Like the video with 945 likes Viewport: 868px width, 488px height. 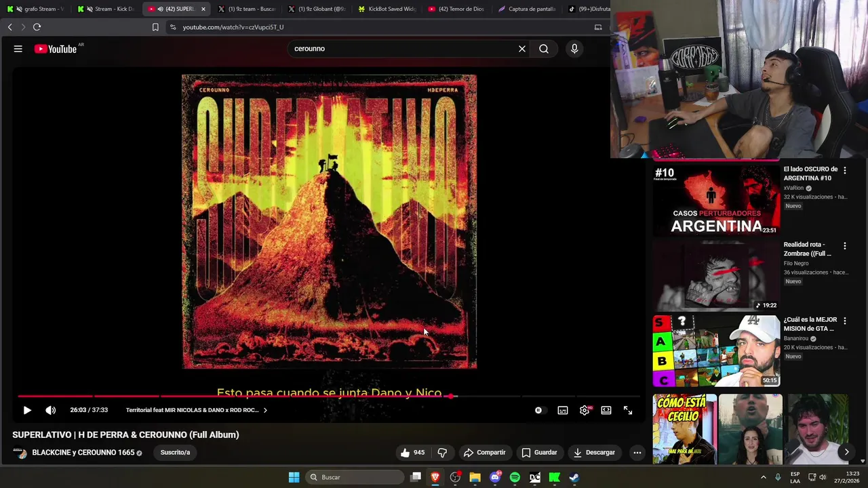tap(412, 452)
